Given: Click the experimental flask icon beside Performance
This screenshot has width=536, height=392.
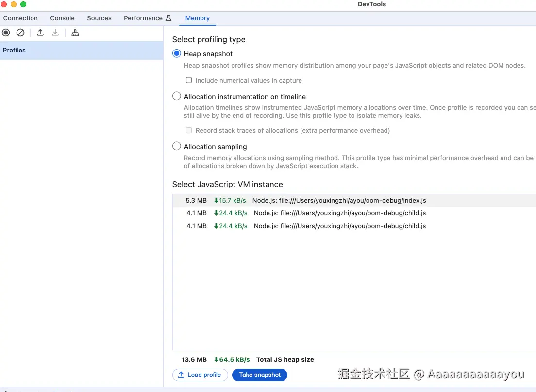Looking at the screenshot, I should (168, 18).
